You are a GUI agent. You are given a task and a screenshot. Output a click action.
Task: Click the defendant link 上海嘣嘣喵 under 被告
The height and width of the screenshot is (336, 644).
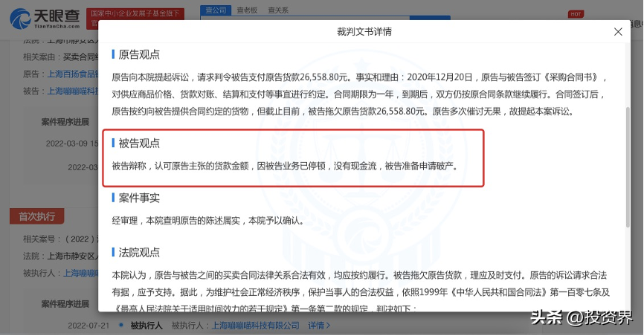(73, 91)
